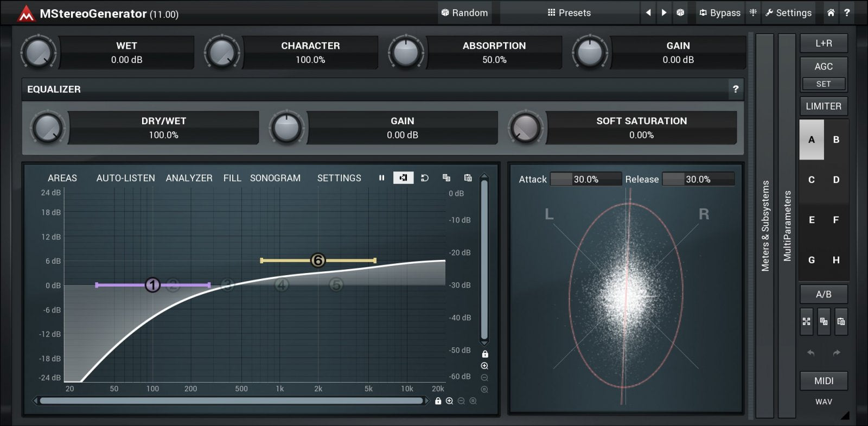The image size is (868, 426).
Task: Enable disabled equalizer band 5 node
Action: pyautogui.click(x=336, y=284)
